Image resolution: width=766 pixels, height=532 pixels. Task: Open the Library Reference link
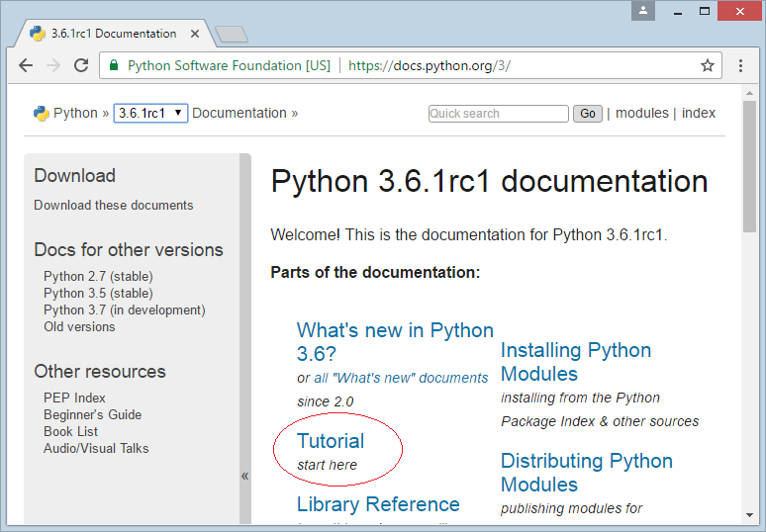pos(378,504)
